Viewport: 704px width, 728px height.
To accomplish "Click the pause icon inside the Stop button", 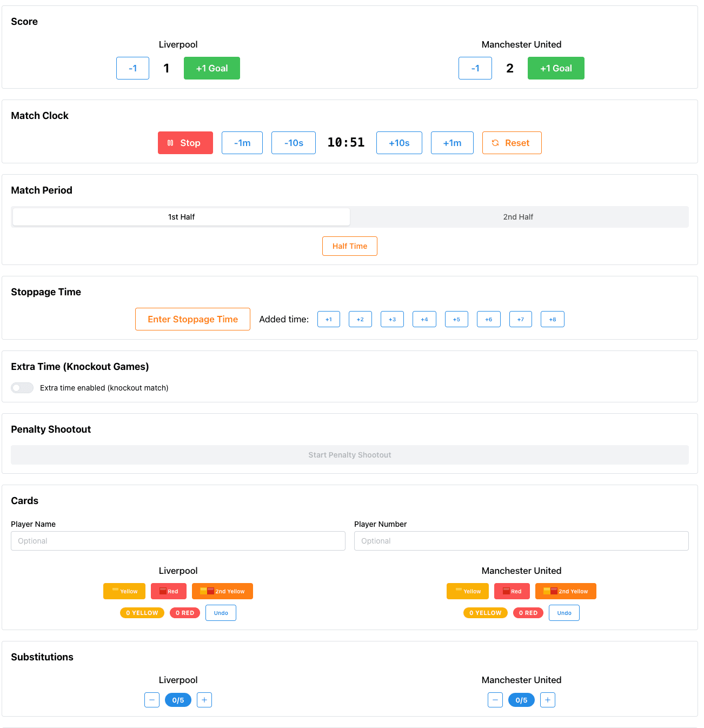I will [170, 143].
